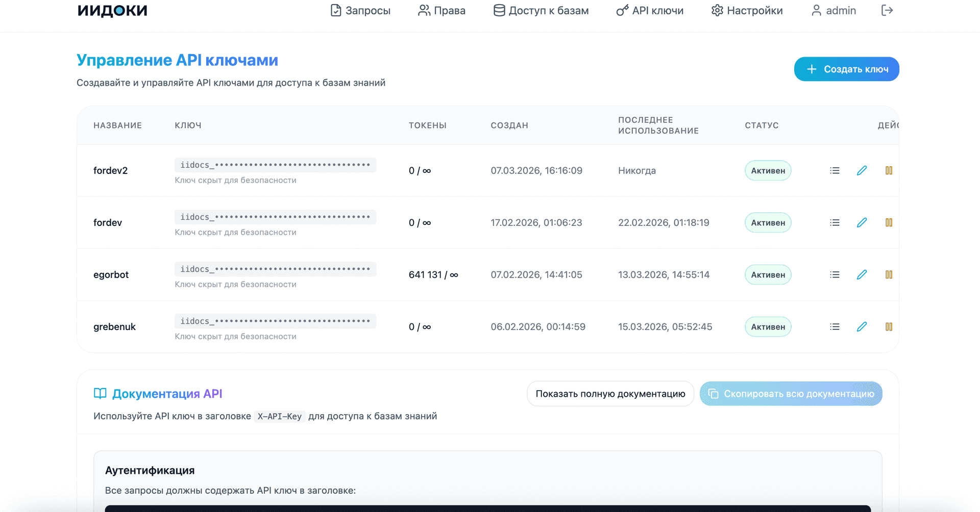The height and width of the screenshot is (512, 980).
Task: Edit the egorbot key with pencil icon
Action: 862,274
